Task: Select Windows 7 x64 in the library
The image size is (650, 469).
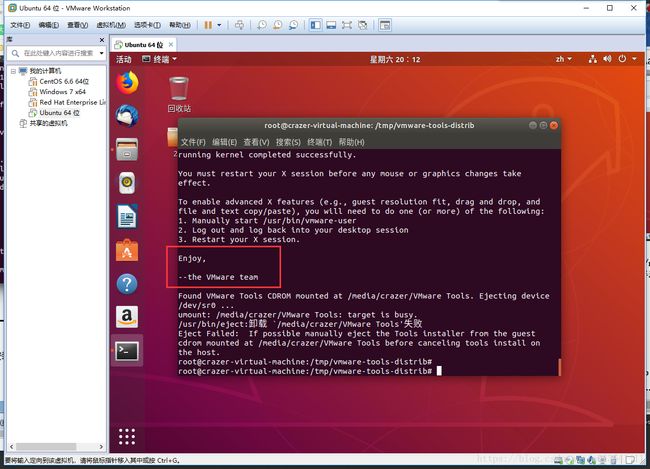Action: point(57,92)
